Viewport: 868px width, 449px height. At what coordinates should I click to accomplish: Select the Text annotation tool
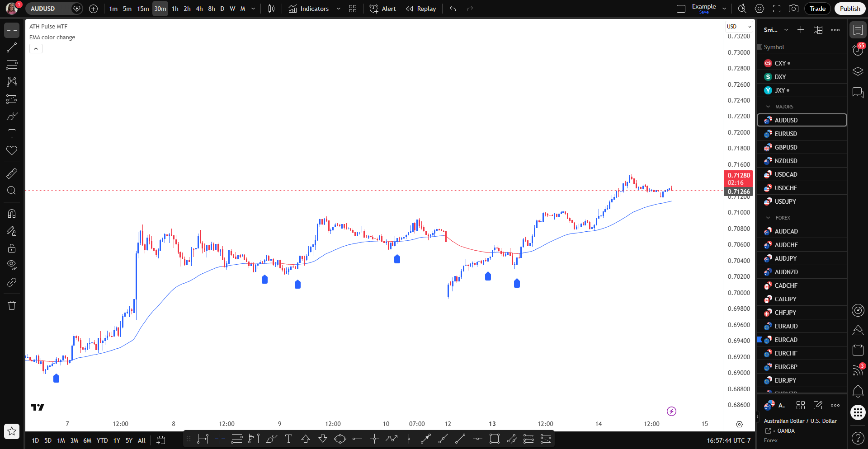click(11, 133)
